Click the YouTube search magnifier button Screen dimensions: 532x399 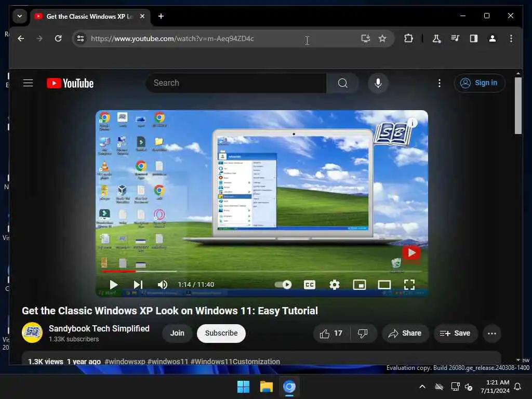(x=342, y=83)
